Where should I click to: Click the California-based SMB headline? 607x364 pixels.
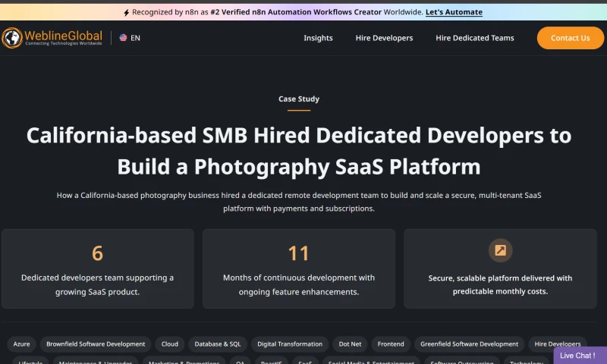tap(299, 151)
